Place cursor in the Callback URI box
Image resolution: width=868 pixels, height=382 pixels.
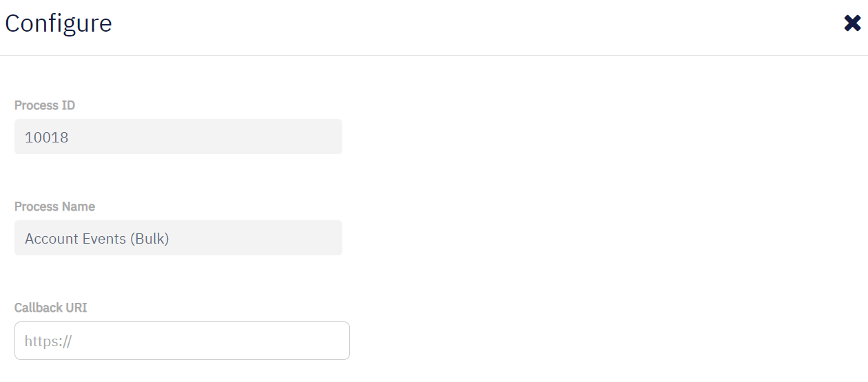(x=207, y=341)
